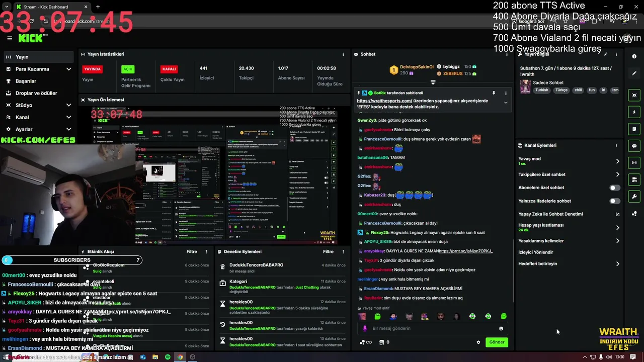Viewport: 644px width, 362px height.
Task: Edit stream info with pencil in Yayın Bilgisi
Action: pyautogui.click(x=605, y=54)
